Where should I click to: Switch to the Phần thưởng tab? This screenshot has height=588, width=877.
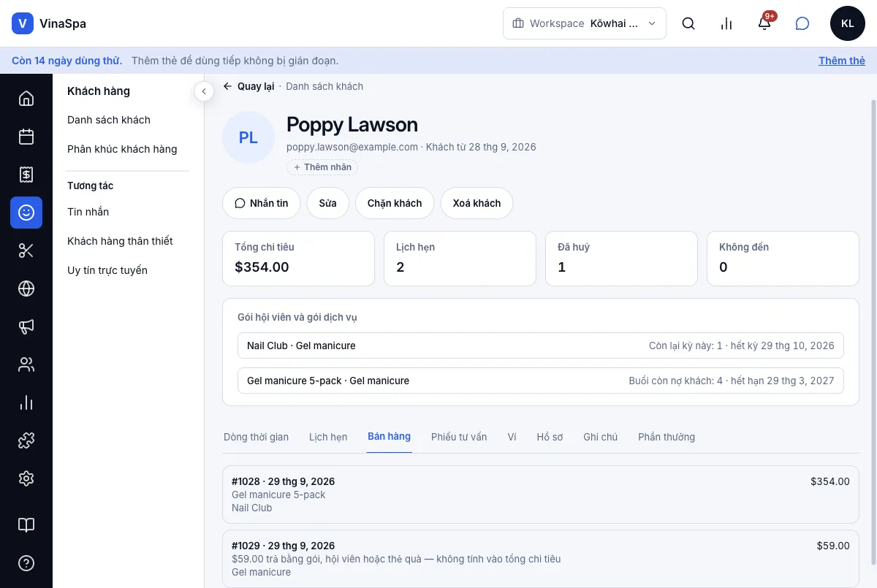667,437
